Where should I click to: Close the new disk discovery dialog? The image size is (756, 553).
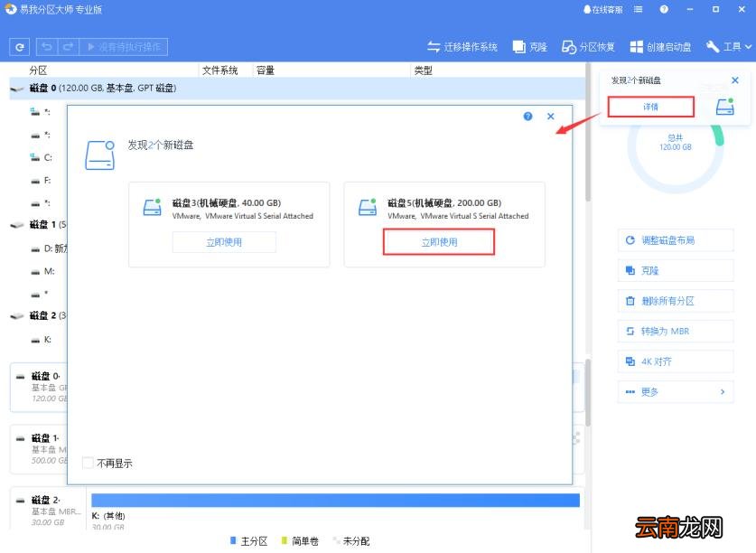tap(551, 117)
